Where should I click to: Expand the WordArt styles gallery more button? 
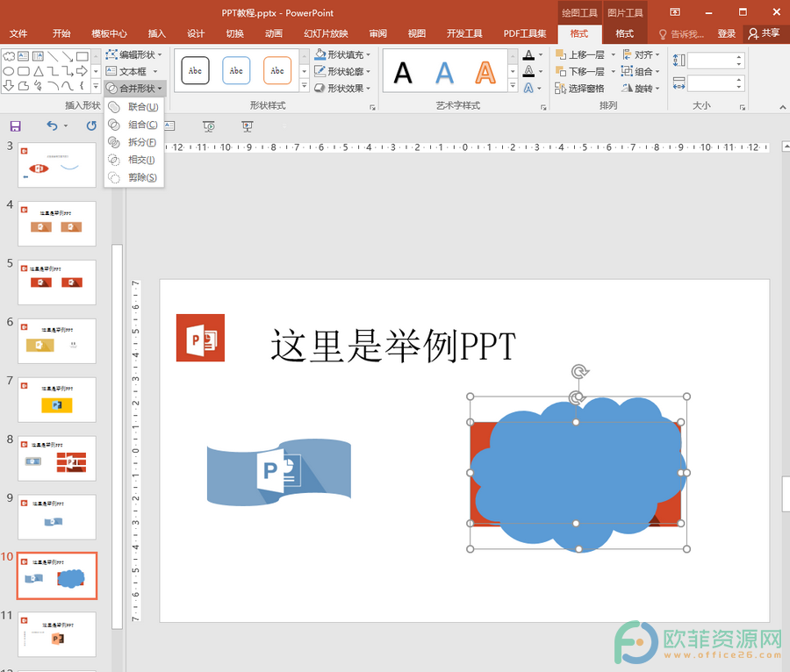pos(513,86)
